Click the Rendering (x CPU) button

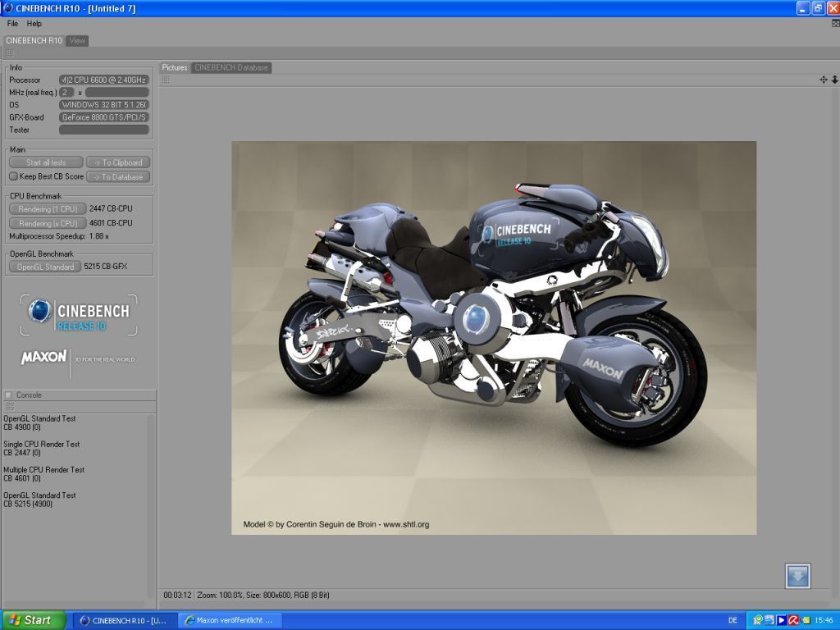48,223
